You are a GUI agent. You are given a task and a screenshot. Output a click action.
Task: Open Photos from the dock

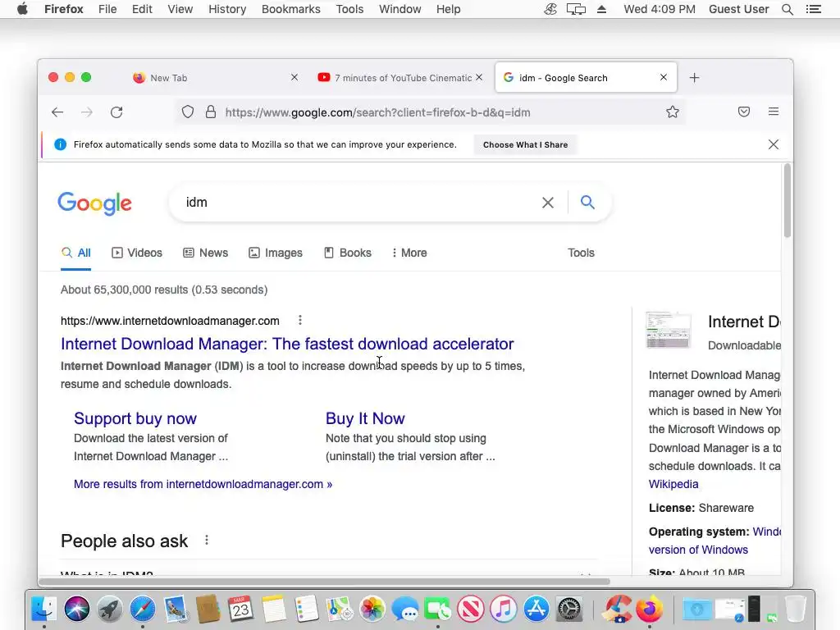pos(372,609)
